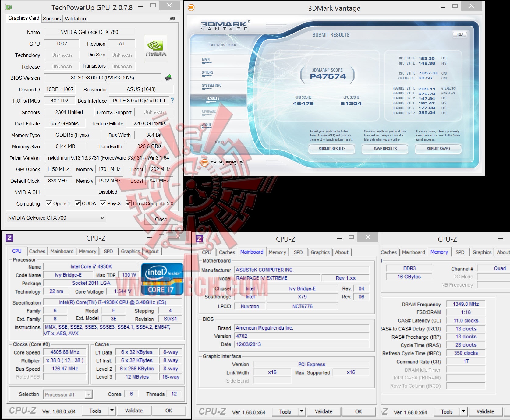Viewport: 510px width, 420px height.
Task: Click the BIOS Date value 12/03/2013
Action: coord(302,344)
